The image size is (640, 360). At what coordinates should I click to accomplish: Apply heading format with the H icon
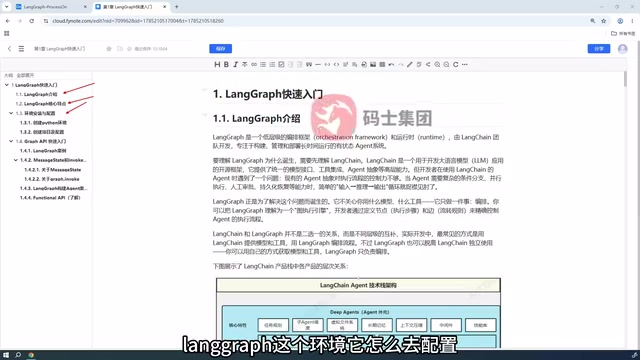click(217, 64)
